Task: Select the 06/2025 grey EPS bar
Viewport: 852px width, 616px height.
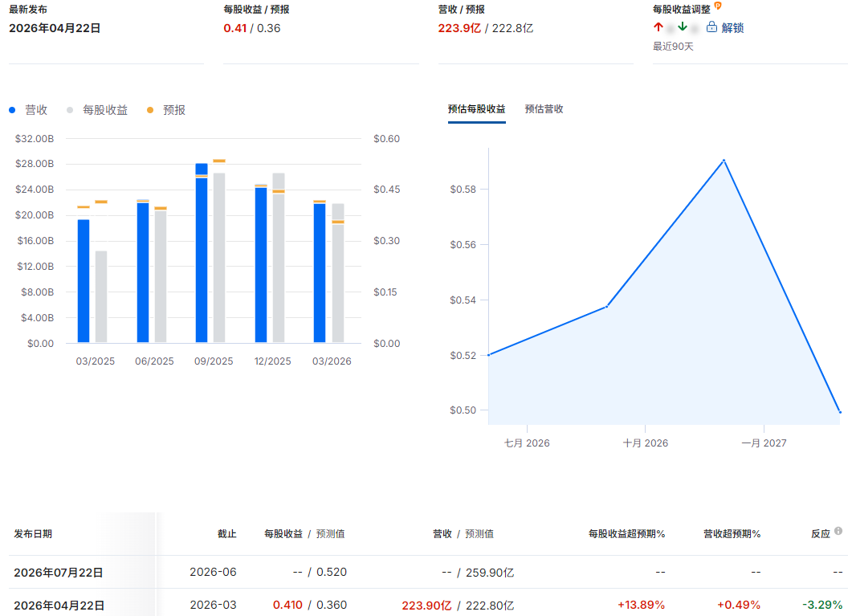Action: tap(161, 276)
